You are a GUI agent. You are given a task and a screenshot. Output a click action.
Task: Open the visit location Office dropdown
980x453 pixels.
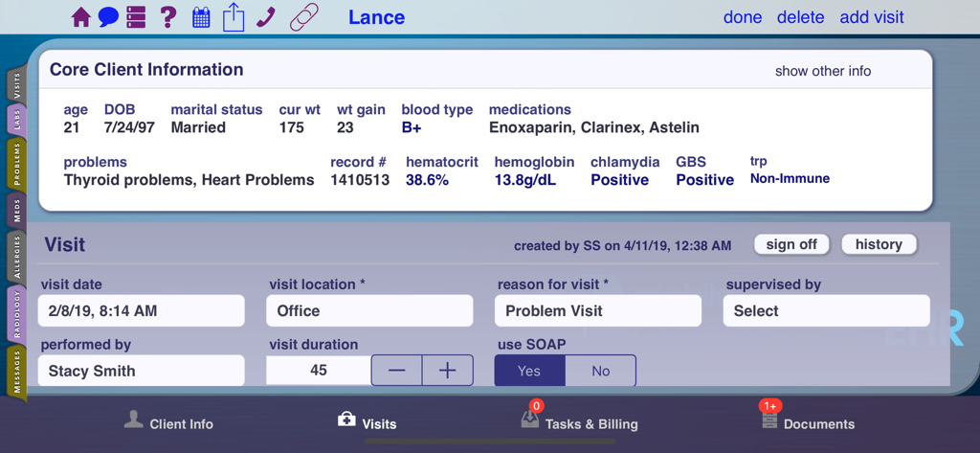point(369,311)
